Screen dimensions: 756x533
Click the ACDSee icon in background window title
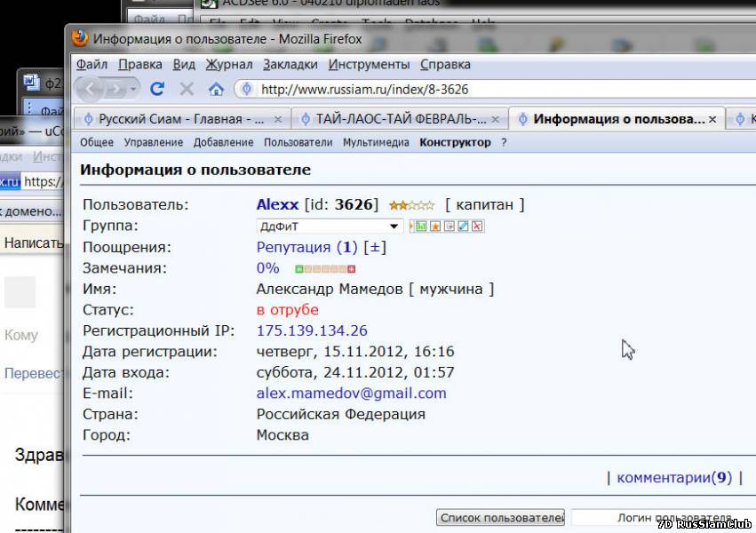pyautogui.click(x=209, y=4)
